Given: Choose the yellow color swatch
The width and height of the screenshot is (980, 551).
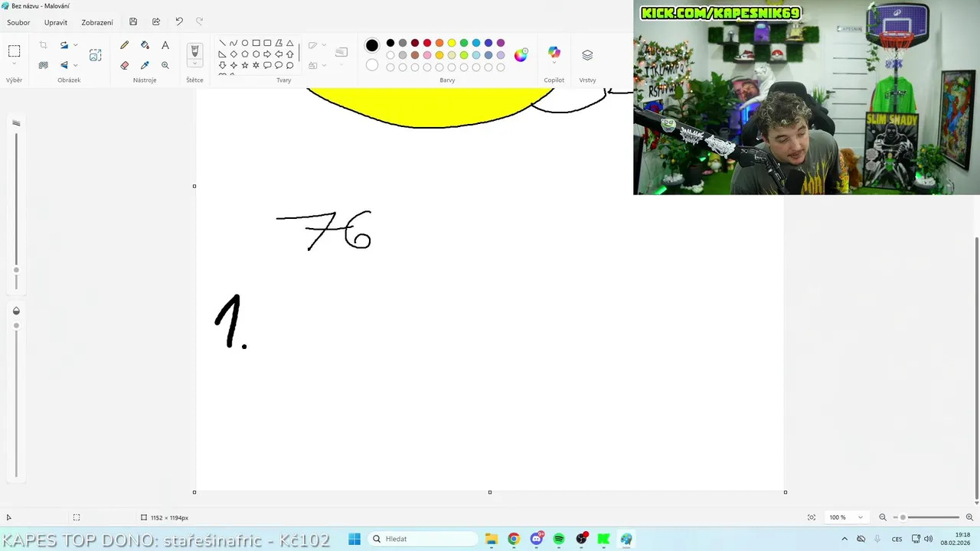Looking at the screenshot, I should [452, 43].
